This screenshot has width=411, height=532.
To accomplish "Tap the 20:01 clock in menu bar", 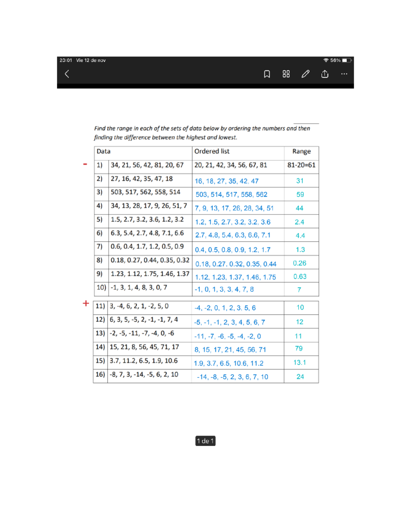I will (x=65, y=60).
